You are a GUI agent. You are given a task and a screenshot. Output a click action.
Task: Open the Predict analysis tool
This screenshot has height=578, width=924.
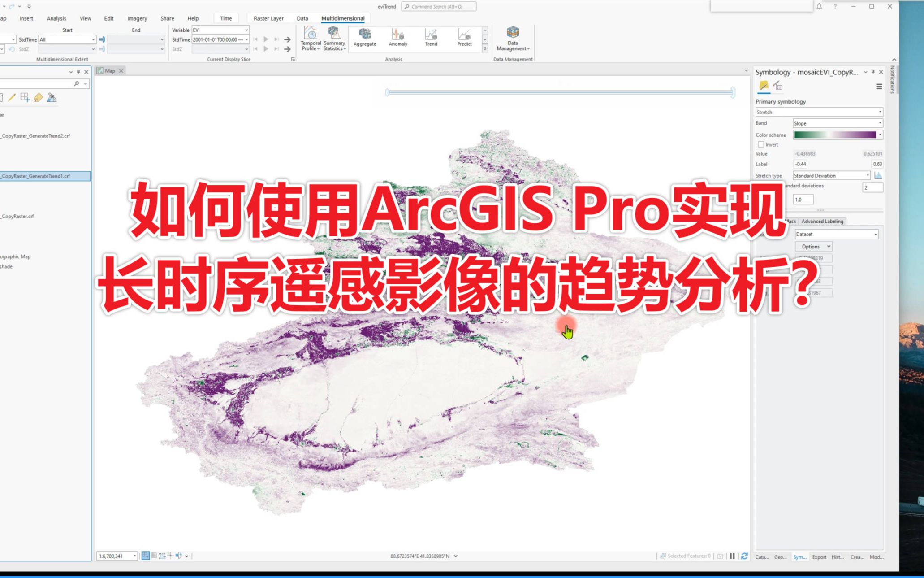point(464,38)
